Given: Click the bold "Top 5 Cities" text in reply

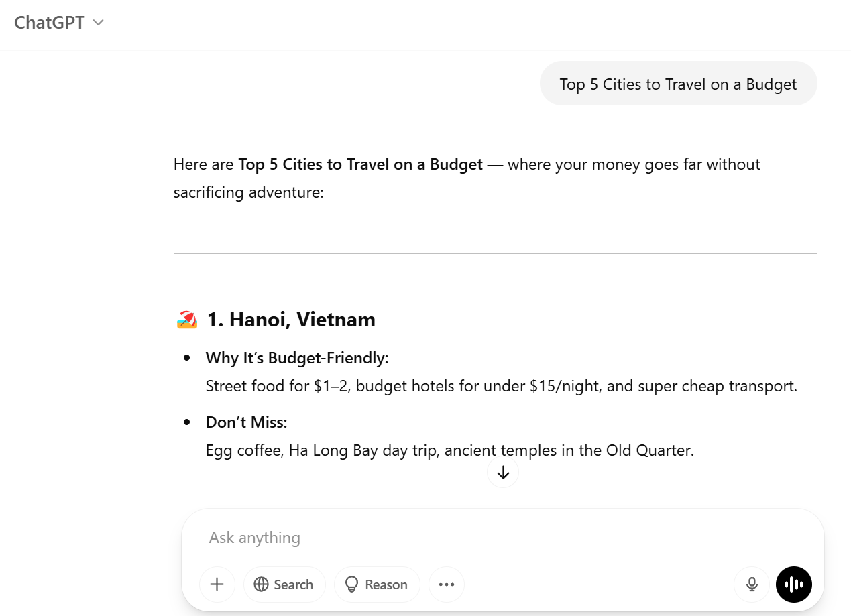Looking at the screenshot, I should coord(360,164).
